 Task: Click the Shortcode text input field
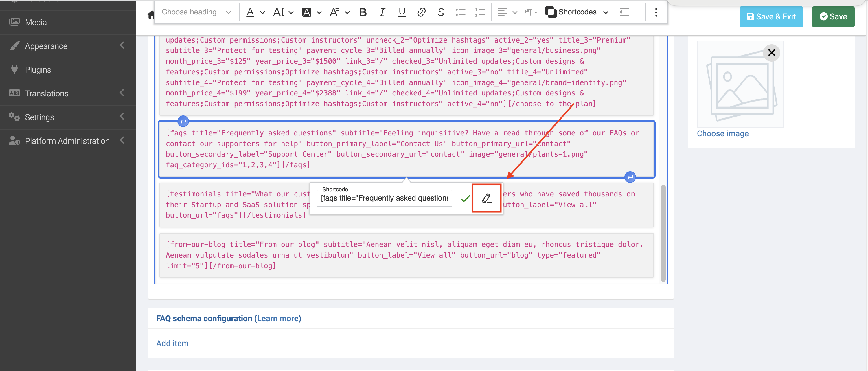(x=384, y=198)
